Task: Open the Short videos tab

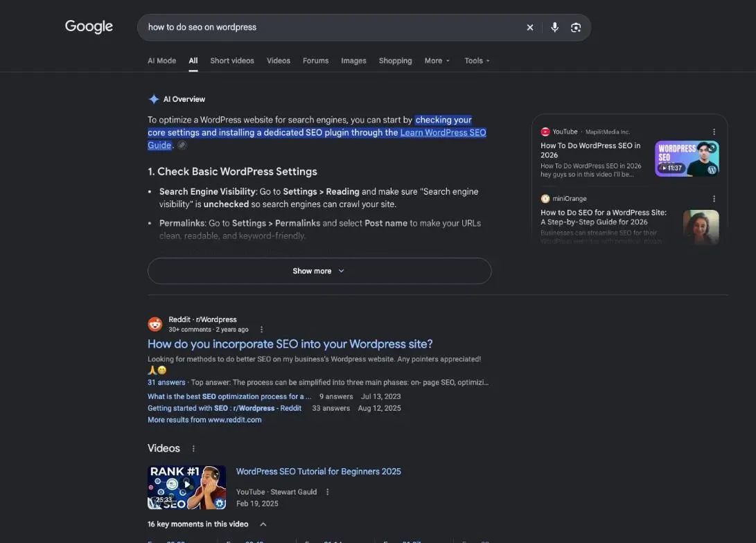Action: coord(232,61)
